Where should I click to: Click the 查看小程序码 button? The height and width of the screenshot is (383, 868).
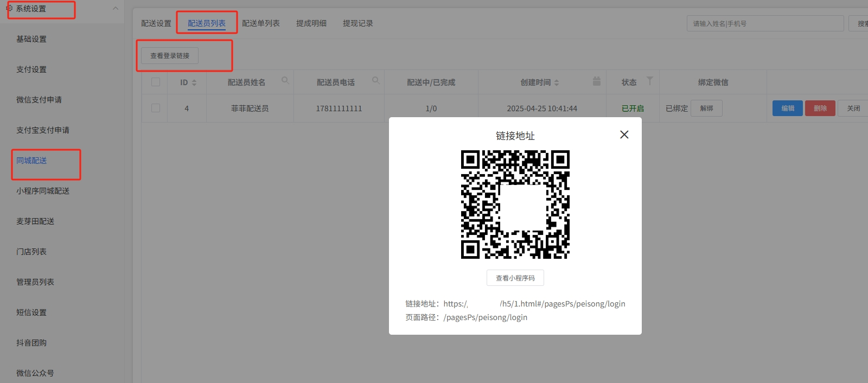point(515,278)
